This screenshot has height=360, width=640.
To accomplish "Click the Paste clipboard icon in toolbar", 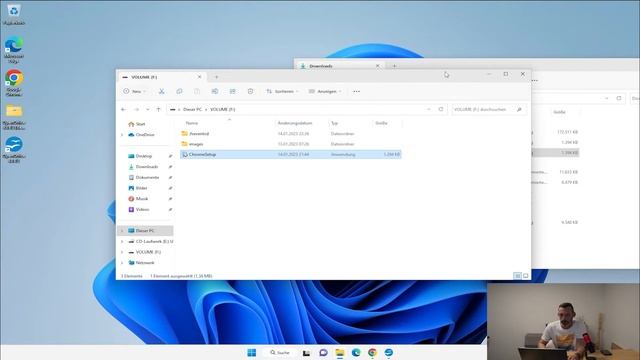I will pyautogui.click(x=197, y=91).
